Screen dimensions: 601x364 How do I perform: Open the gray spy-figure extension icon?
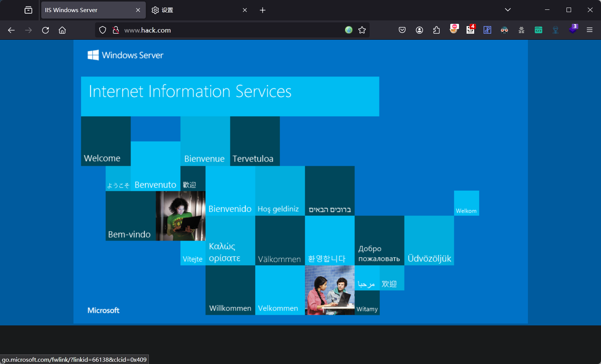click(x=521, y=30)
